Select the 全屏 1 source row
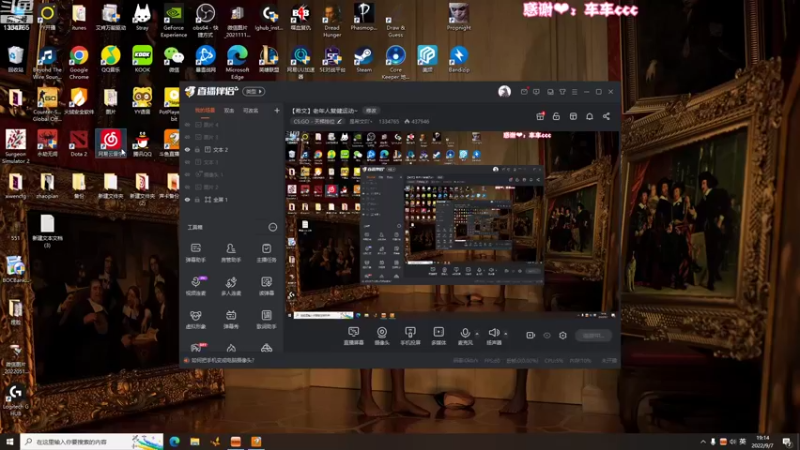This screenshot has height=450, width=800. pos(232,199)
